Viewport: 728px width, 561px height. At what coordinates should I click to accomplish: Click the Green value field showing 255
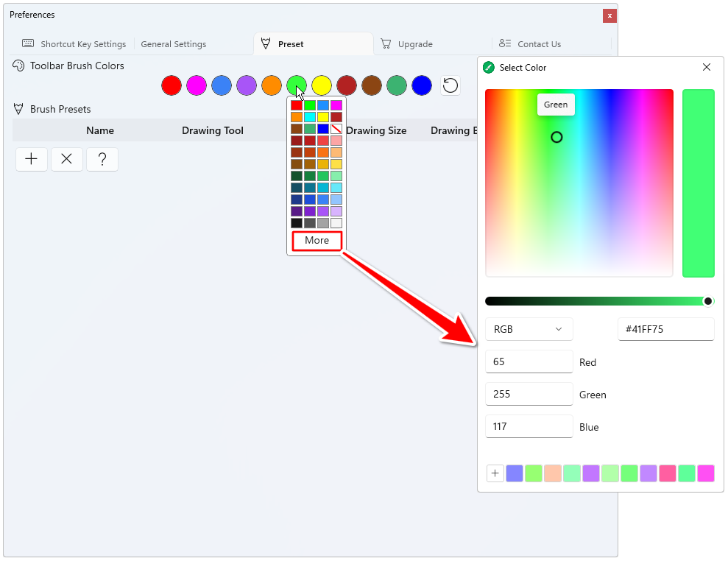(529, 395)
